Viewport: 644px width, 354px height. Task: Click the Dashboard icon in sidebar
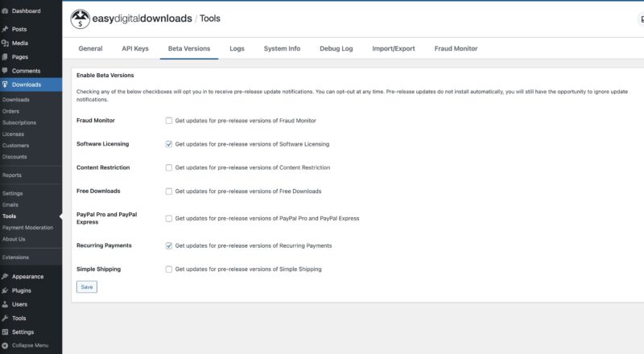(x=5, y=11)
